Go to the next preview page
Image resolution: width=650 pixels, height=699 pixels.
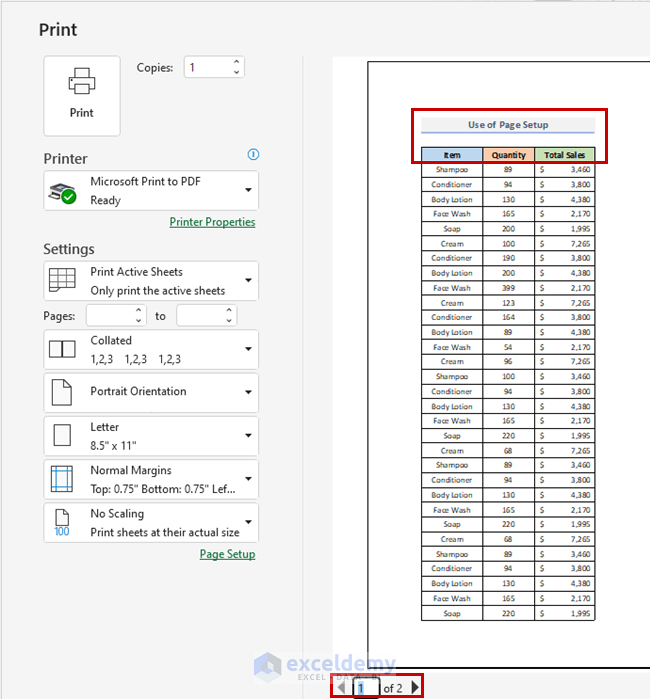pyautogui.click(x=415, y=687)
